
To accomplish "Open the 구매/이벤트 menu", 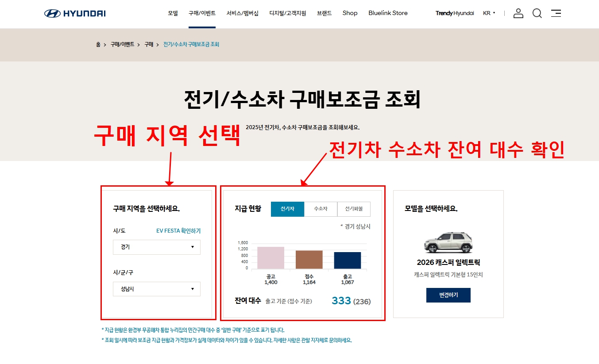I will point(202,13).
